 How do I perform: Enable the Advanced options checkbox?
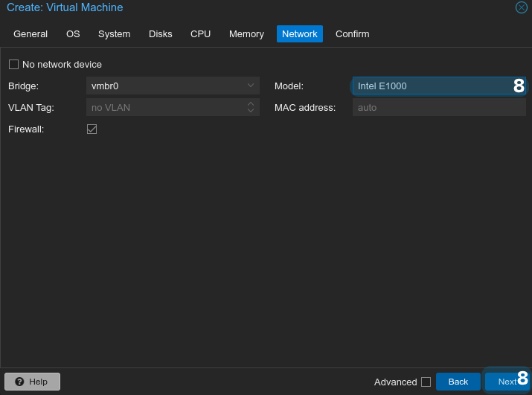426,382
